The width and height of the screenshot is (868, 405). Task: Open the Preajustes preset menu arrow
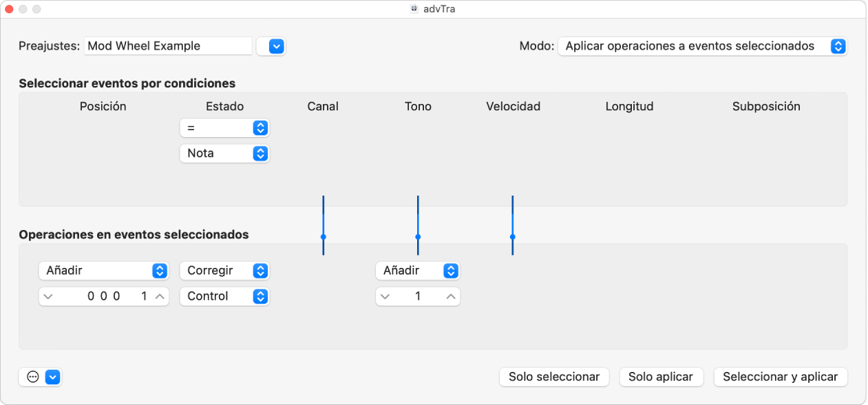pyautogui.click(x=276, y=46)
